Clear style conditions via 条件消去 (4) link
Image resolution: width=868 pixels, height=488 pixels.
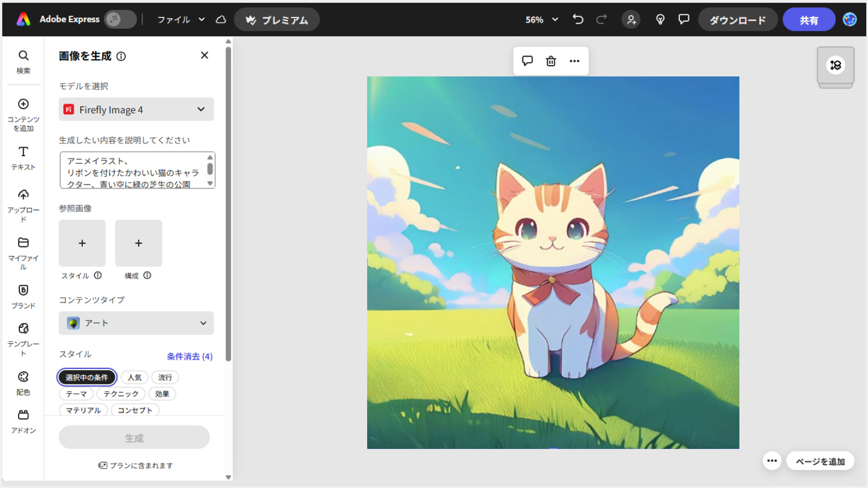tap(190, 356)
